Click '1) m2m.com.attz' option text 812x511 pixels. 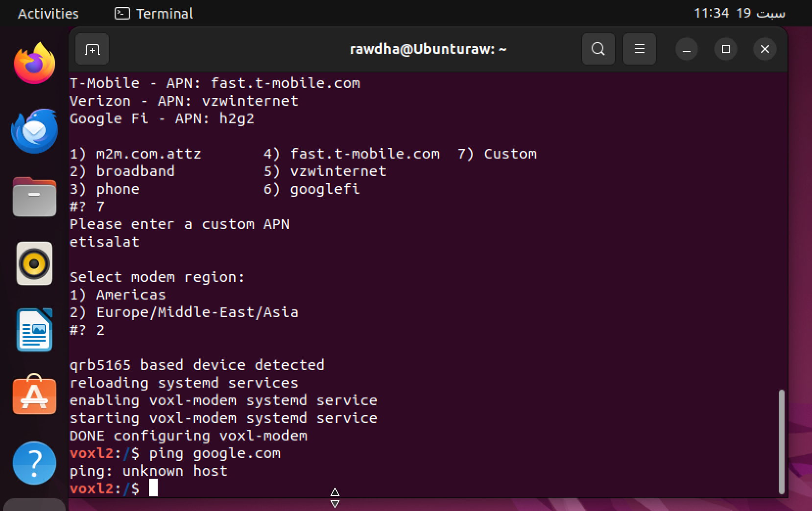135,154
